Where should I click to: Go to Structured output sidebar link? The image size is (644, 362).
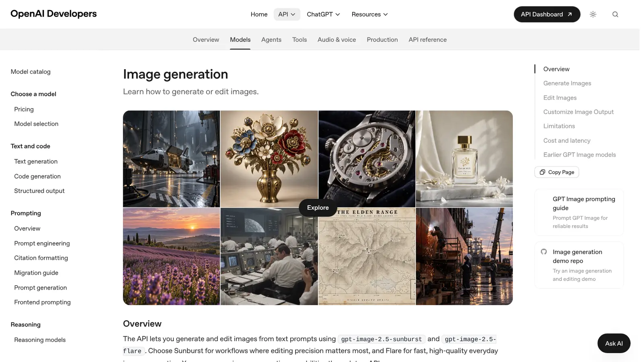pos(39,191)
